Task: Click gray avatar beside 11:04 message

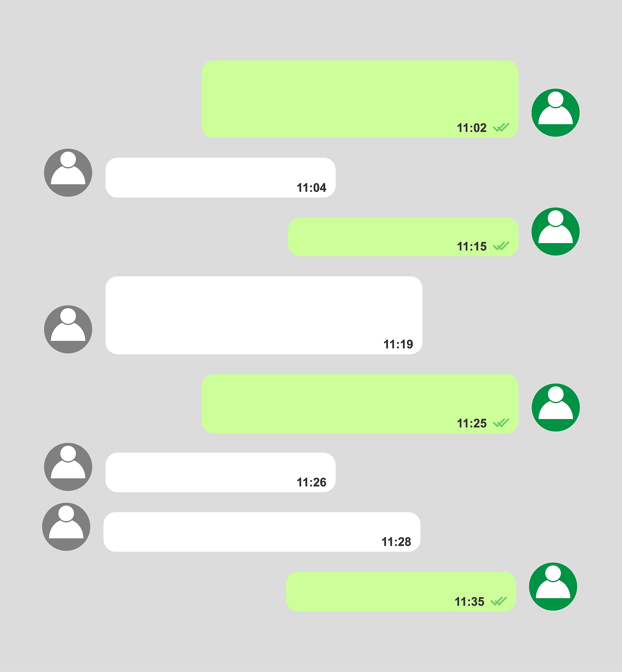Action: [68, 173]
